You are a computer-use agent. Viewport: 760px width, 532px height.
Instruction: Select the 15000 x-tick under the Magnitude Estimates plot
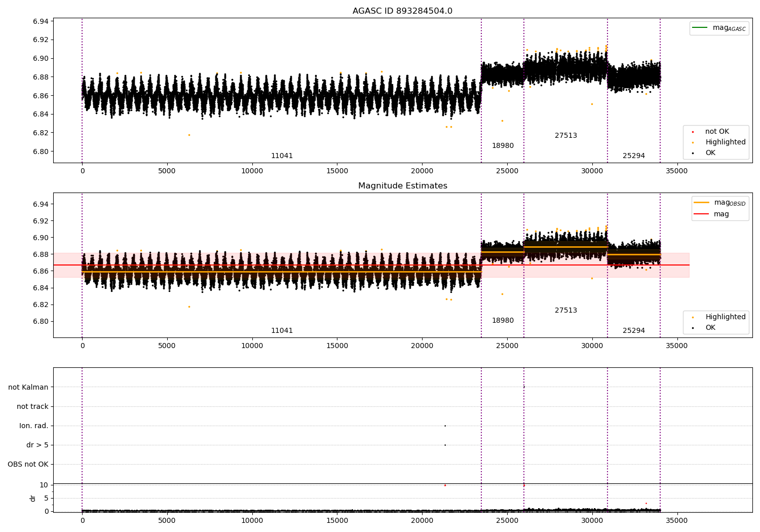337,346
